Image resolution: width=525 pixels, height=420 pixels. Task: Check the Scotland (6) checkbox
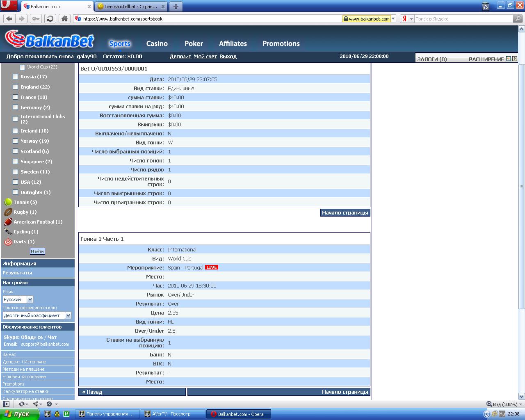coord(15,151)
